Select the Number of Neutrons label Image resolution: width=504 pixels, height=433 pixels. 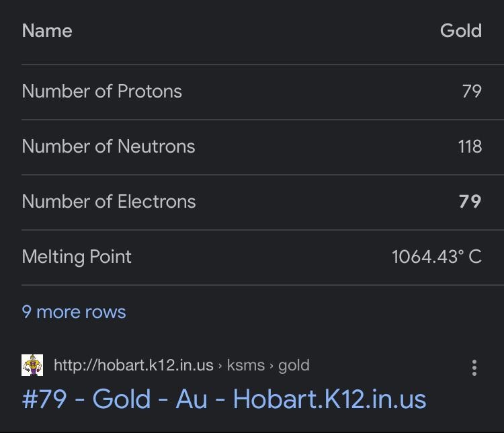[108, 147]
